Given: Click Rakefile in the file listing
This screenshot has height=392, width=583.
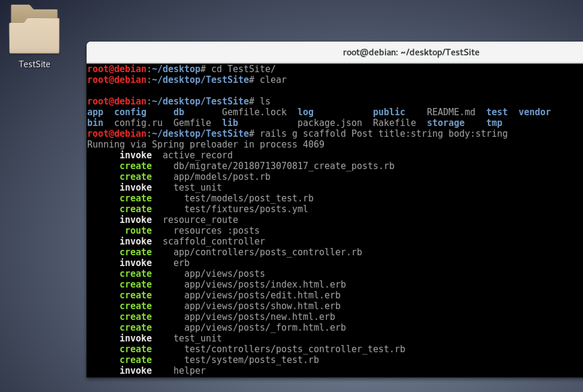Looking at the screenshot, I should click(394, 123).
